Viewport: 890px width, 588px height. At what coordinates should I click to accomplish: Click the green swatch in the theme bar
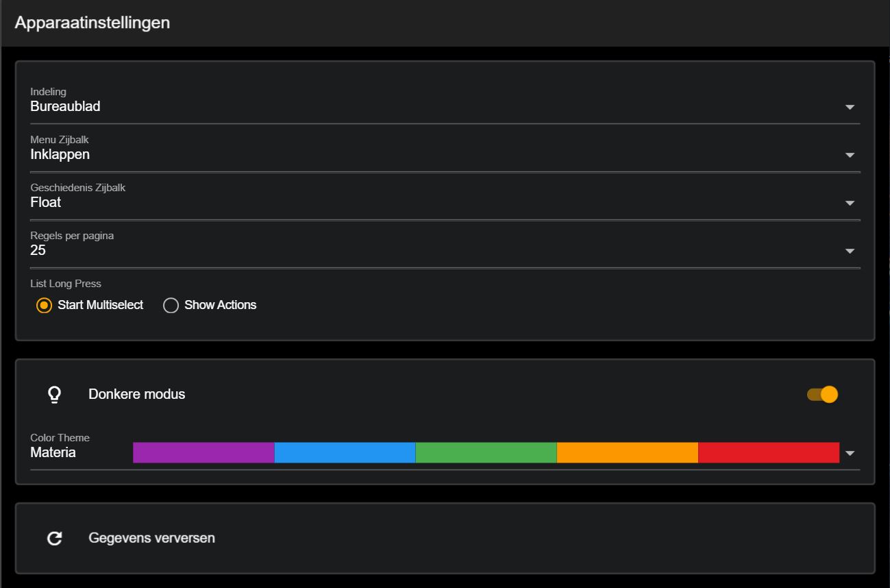click(486, 453)
